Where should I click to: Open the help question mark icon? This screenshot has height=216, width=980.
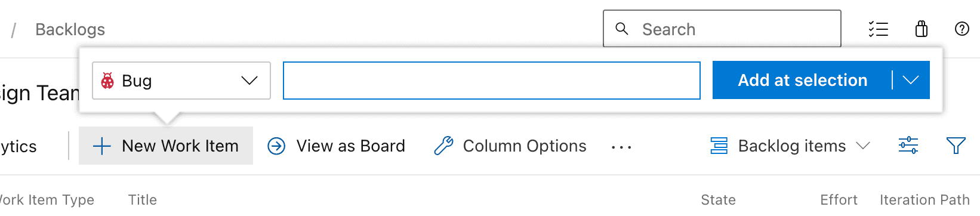point(962,29)
